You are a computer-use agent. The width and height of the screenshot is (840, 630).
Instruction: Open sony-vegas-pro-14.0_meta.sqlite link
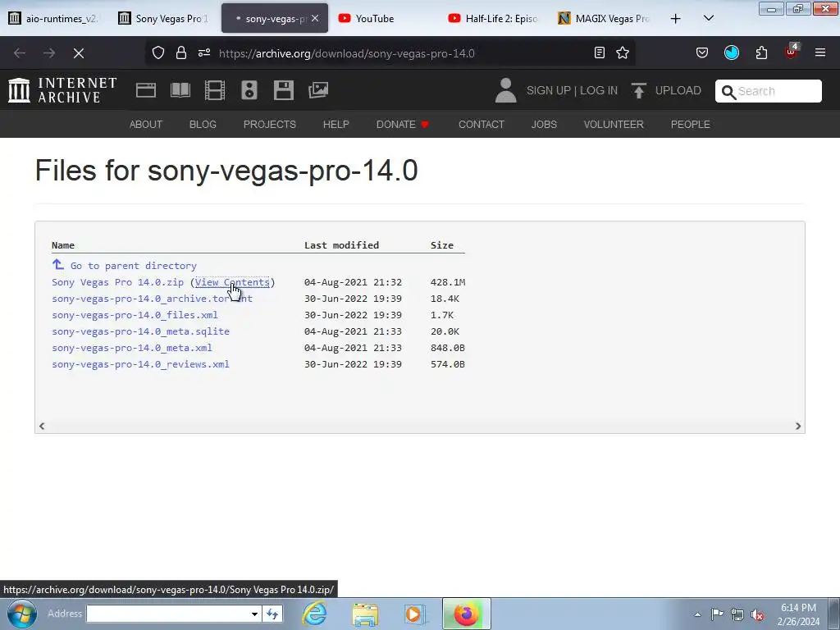pyautogui.click(x=140, y=331)
